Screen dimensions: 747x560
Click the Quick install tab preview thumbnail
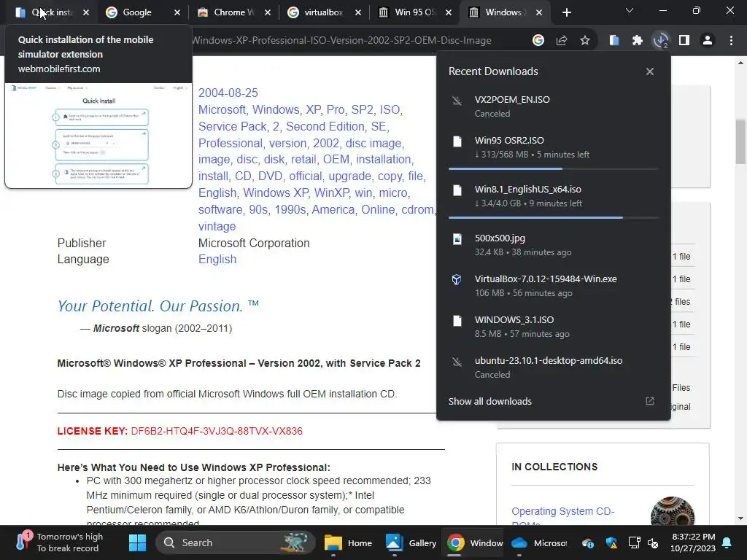coord(98,136)
